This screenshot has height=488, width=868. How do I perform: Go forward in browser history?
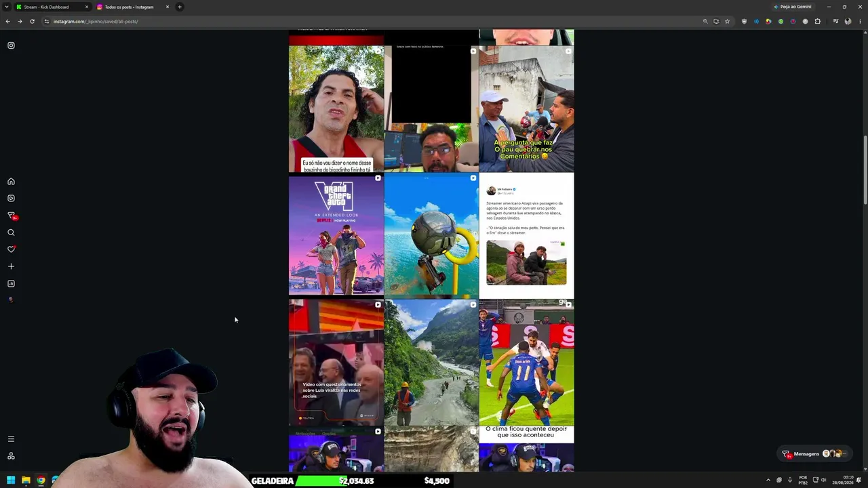(x=20, y=21)
